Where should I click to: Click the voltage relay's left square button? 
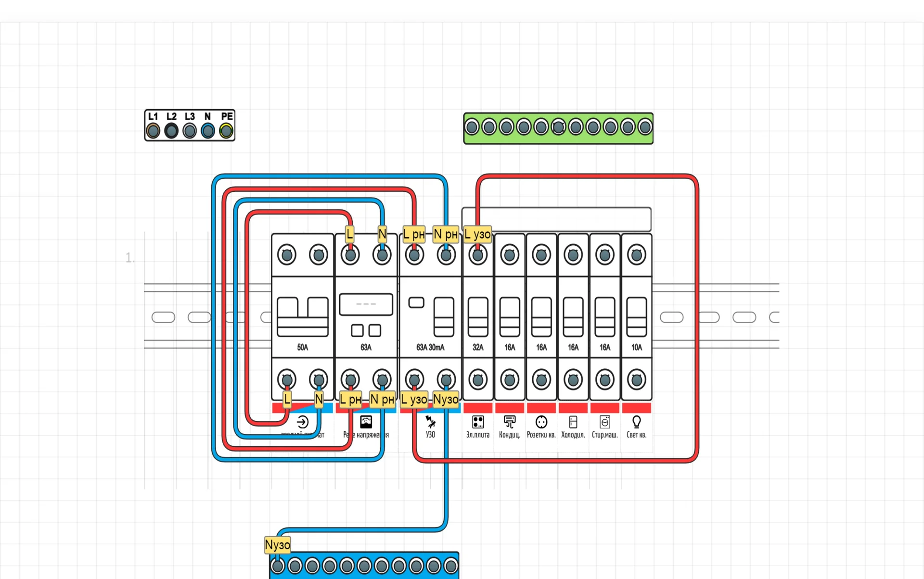pyautogui.click(x=357, y=330)
